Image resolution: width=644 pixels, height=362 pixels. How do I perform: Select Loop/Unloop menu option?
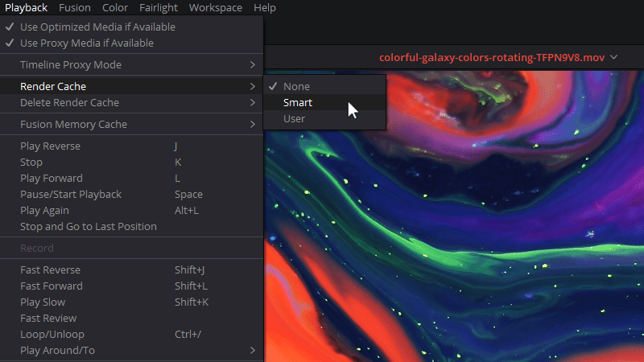coord(52,334)
